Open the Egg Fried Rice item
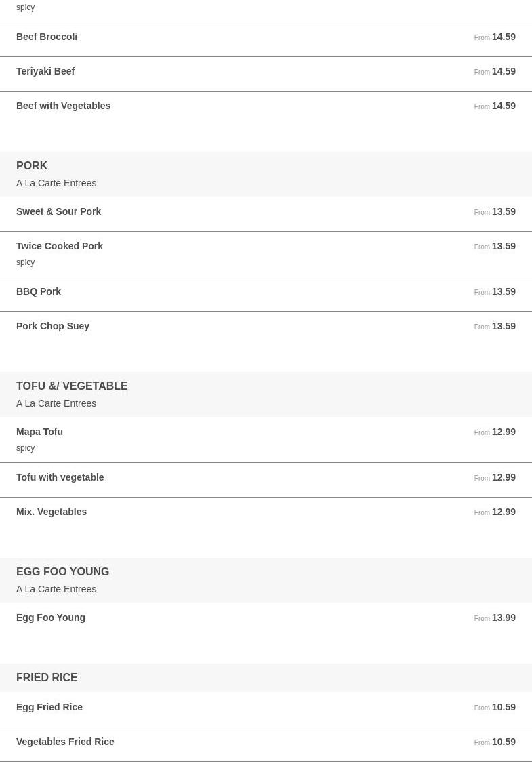 coord(266,710)
